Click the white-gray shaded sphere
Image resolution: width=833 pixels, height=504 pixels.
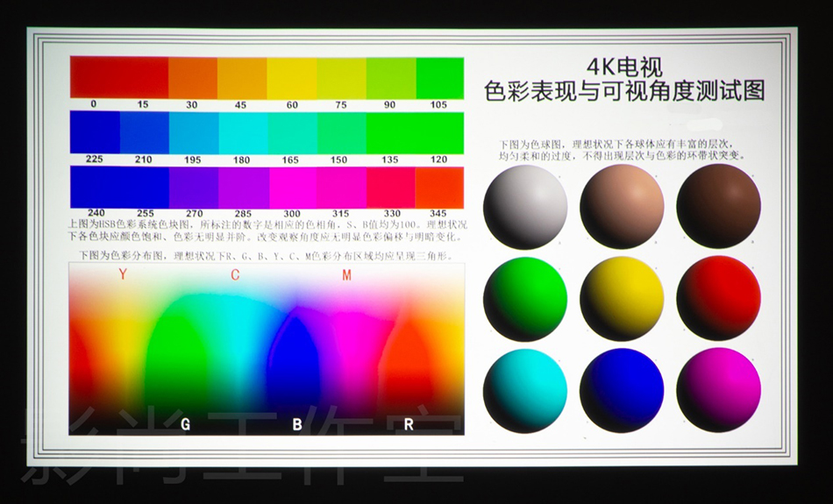pos(525,207)
